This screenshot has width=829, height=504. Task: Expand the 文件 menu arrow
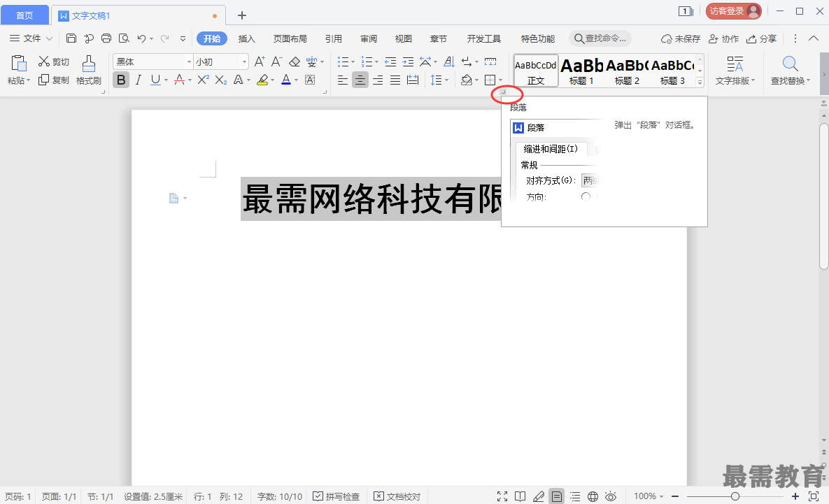tap(49, 38)
